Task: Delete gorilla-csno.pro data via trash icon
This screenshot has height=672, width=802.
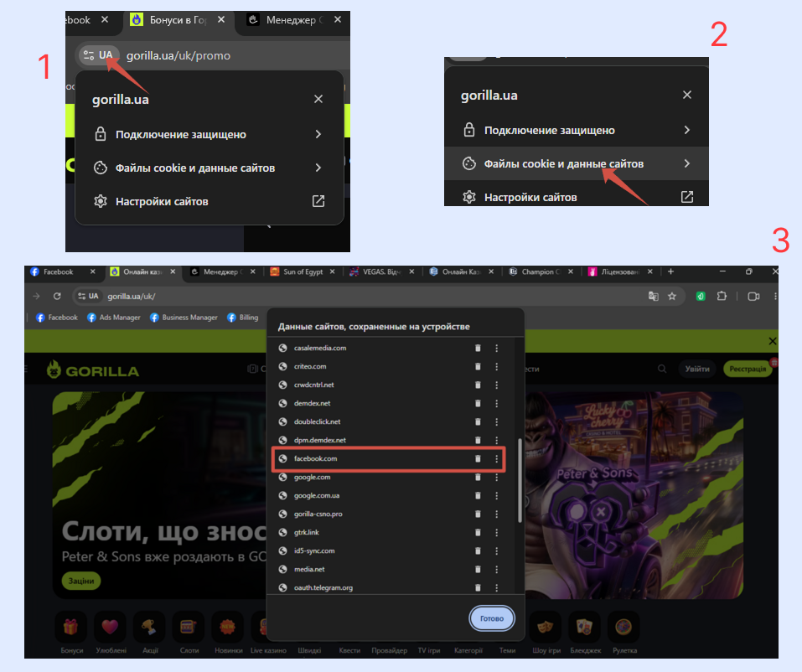Action: (x=478, y=514)
